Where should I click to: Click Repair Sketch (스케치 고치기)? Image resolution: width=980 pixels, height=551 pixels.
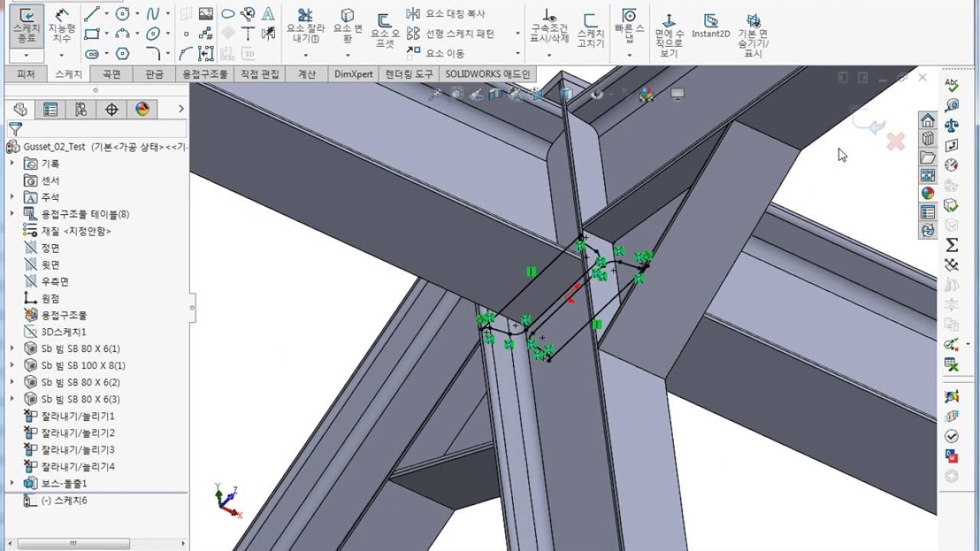[590, 29]
